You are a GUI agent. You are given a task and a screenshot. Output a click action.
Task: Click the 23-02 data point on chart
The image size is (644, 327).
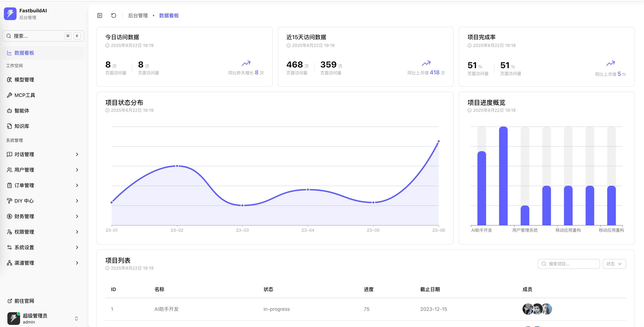(177, 166)
